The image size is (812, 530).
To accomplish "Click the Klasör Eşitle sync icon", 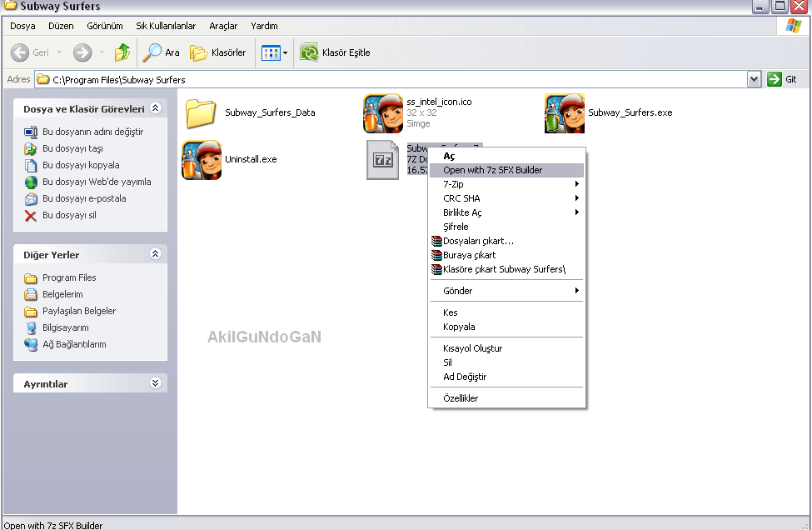I will pyautogui.click(x=309, y=52).
